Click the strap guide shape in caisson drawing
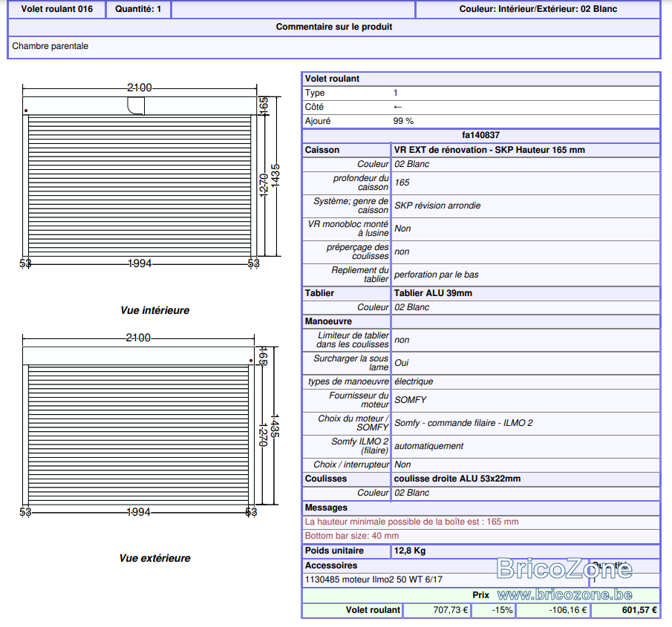Viewport: 672px width, 627px height. coord(136,106)
